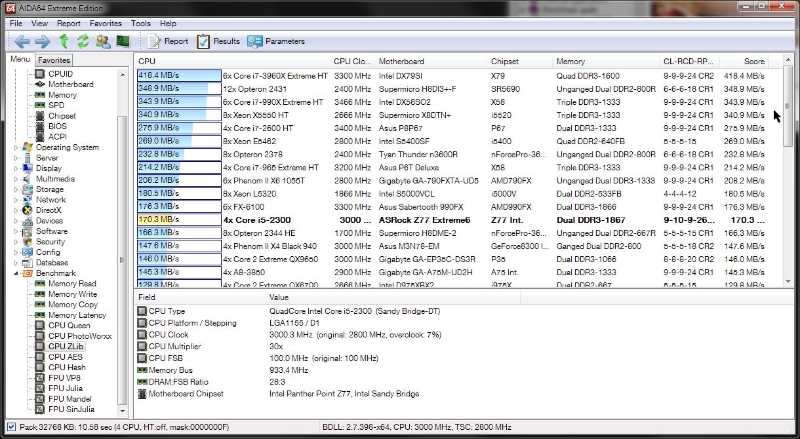Open the Report toolbar button
The height and width of the screenshot is (439, 800).
click(x=168, y=41)
